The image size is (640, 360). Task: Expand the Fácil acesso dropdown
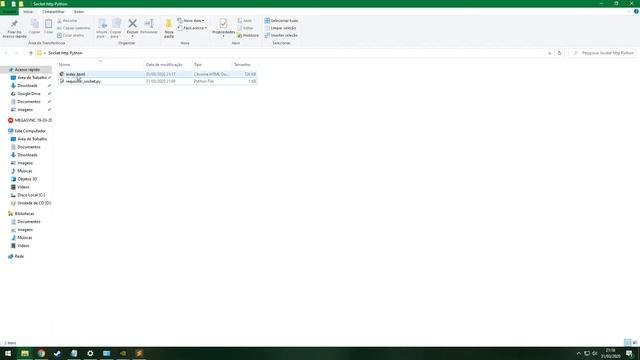tap(192, 28)
